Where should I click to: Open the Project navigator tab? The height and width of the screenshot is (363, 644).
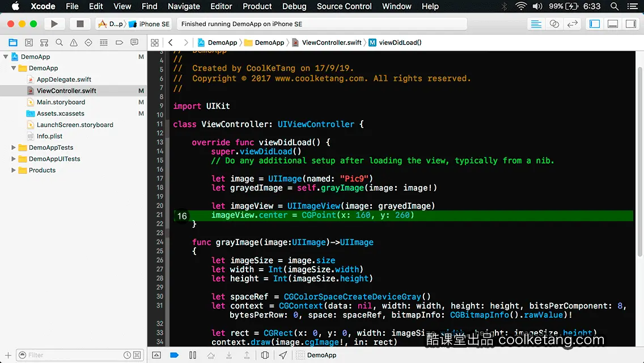(13, 43)
